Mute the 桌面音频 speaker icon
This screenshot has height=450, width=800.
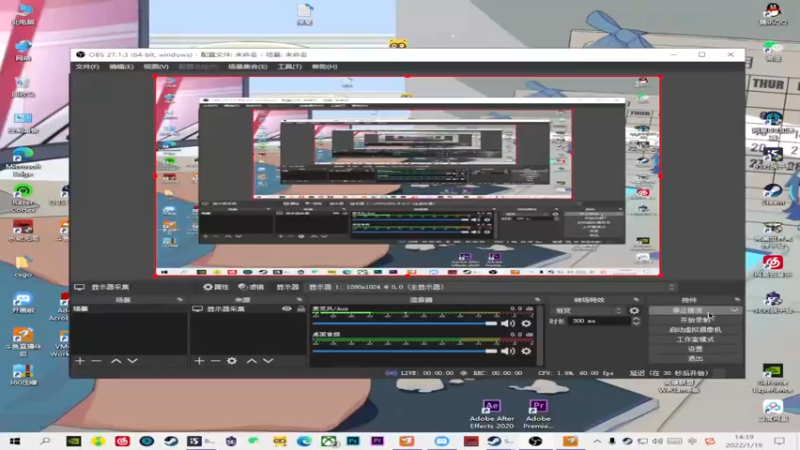[x=508, y=351]
